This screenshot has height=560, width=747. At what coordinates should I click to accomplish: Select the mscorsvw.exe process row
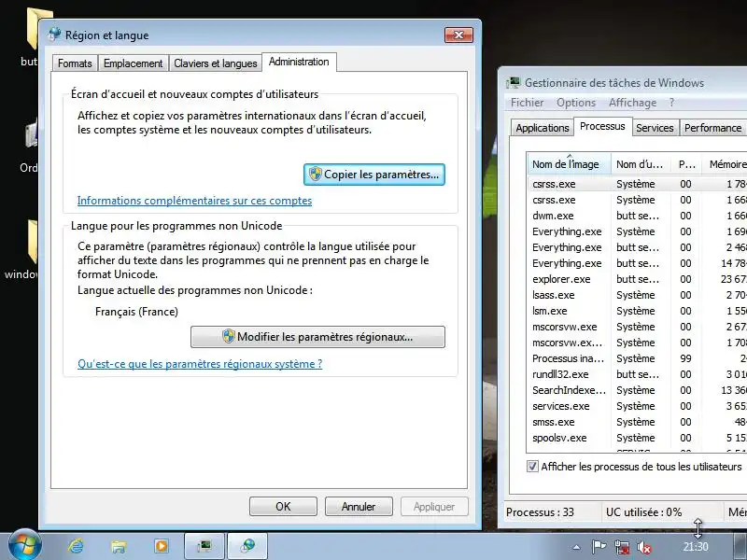pyautogui.click(x=637, y=327)
